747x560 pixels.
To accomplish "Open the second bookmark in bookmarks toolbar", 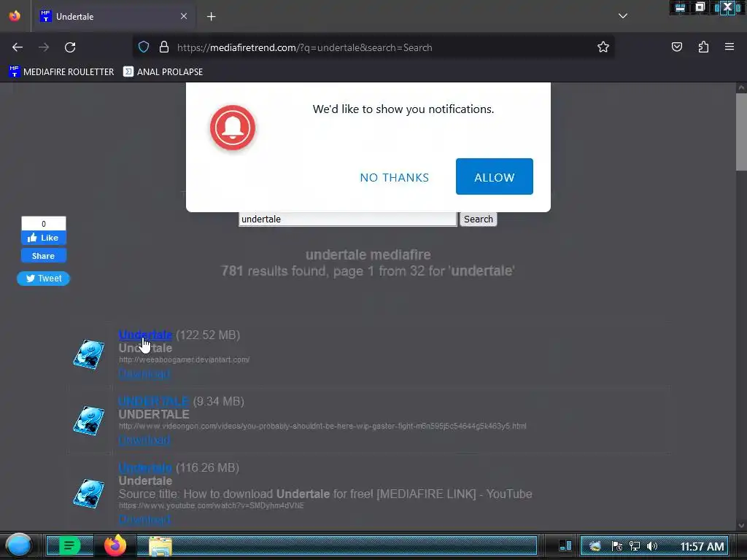I will [x=163, y=72].
